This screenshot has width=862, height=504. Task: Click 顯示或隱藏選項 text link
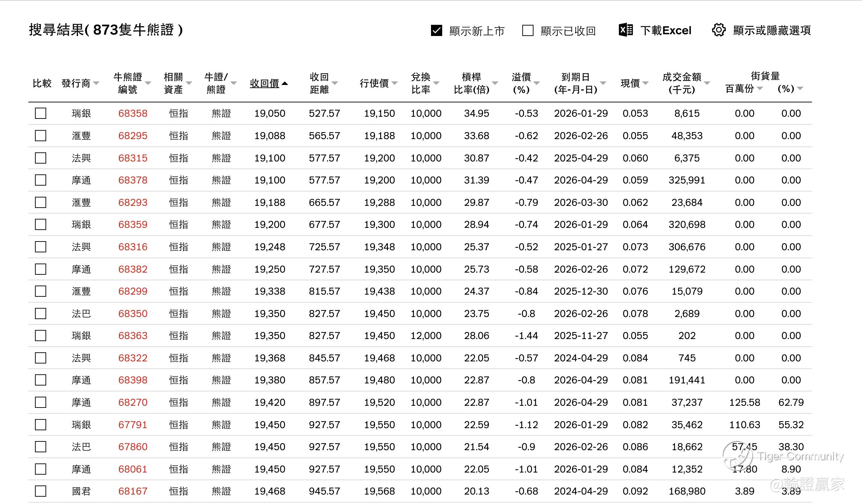click(x=772, y=31)
